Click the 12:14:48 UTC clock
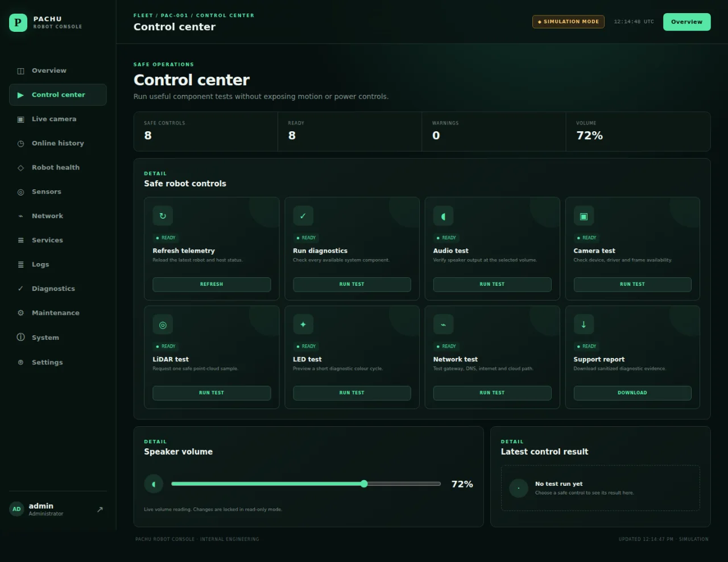728x562 pixels. [634, 22]
